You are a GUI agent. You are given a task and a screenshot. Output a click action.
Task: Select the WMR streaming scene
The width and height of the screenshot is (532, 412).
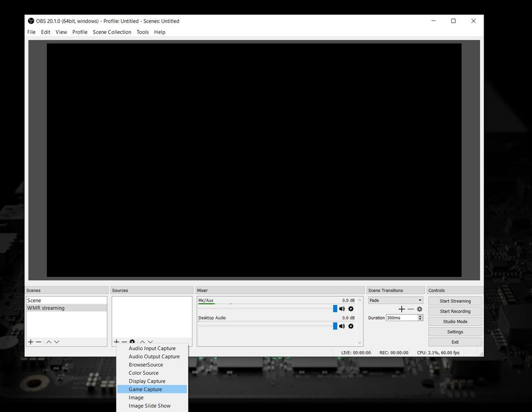(x=49, y=307)
